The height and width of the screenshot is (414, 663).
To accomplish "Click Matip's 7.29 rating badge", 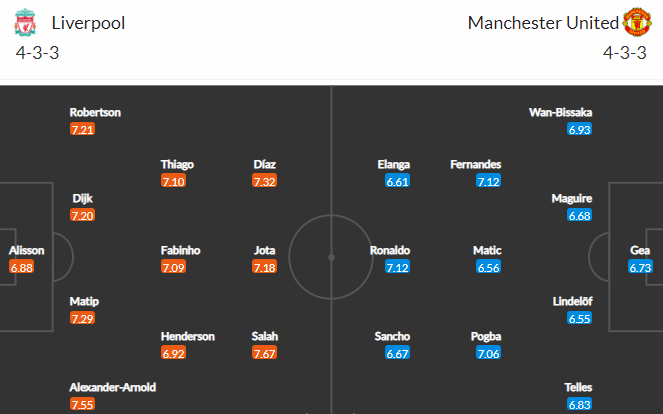I will pos(82,318).
